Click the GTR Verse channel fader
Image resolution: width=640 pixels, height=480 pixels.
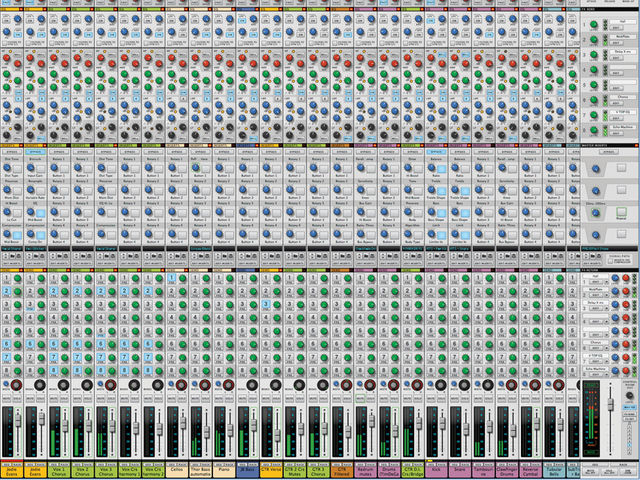pos(277,435)
